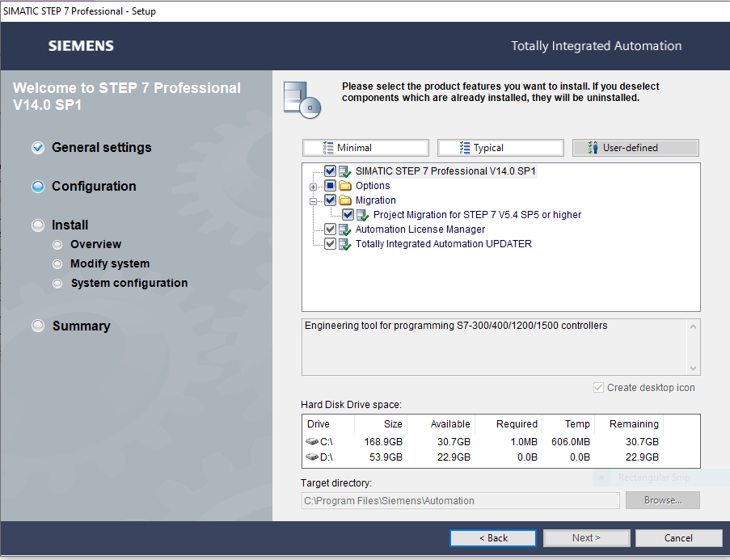730x560 pixels.
Task: Click the Options folder icon
Action: click(345, 186)
